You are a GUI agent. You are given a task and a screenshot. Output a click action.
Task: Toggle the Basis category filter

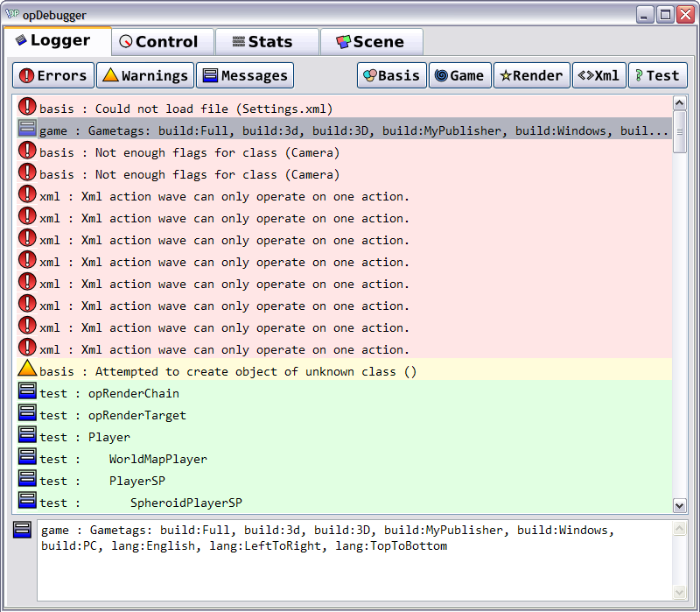391,75
